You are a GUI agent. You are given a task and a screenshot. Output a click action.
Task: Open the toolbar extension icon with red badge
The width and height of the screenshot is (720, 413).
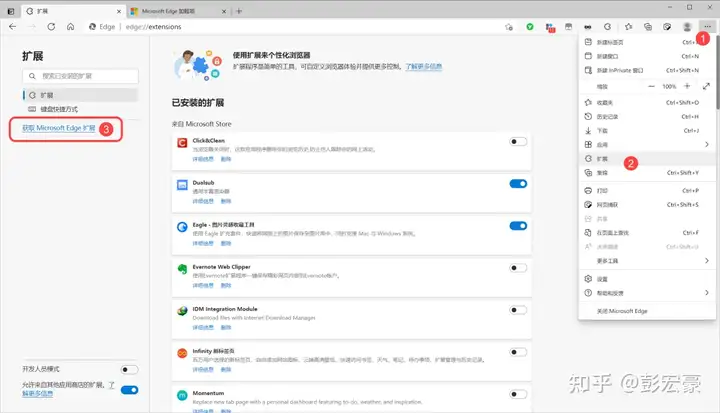pyautogui.click(x=550, y=28)
